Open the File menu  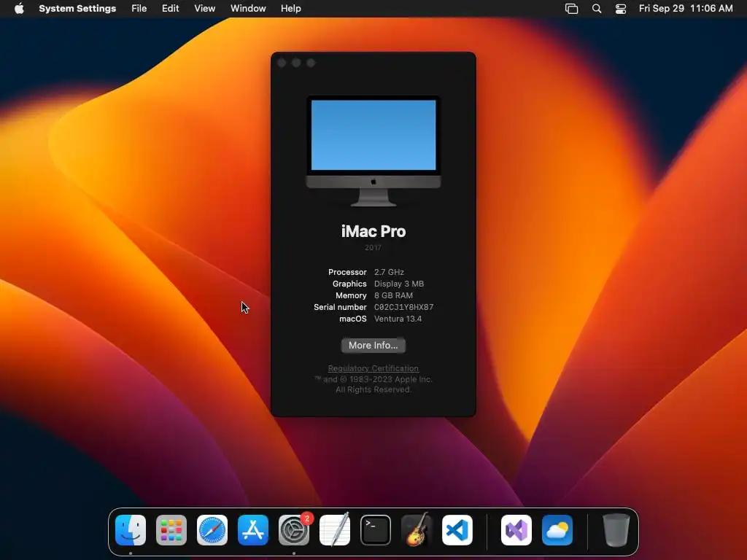click(x=139, y=9)
